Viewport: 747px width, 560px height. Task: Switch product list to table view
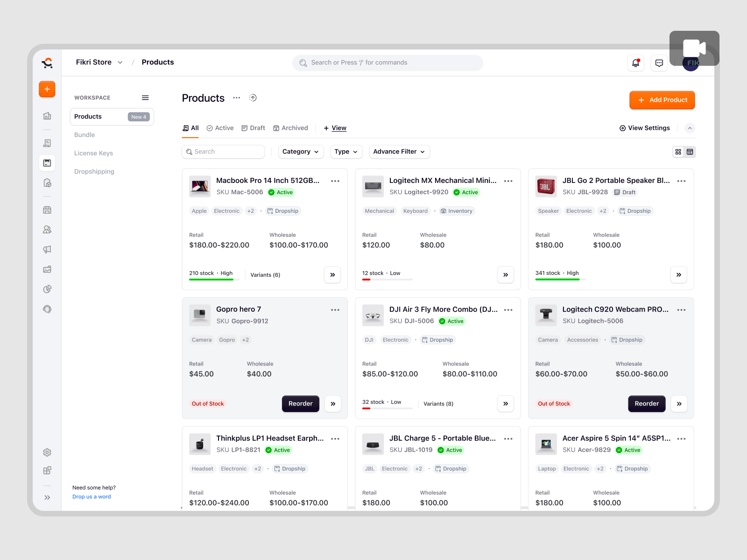pyautogui.click(x=690, y=152)
